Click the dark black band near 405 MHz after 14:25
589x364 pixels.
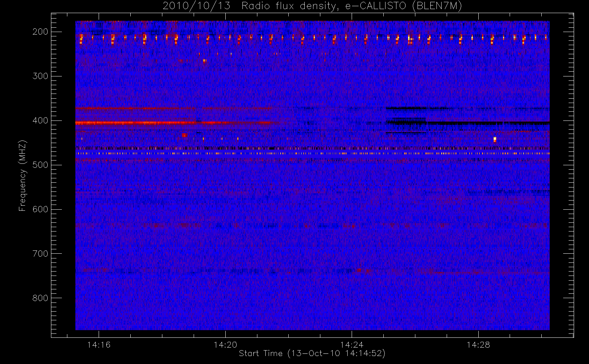click(x=468, y=123)
